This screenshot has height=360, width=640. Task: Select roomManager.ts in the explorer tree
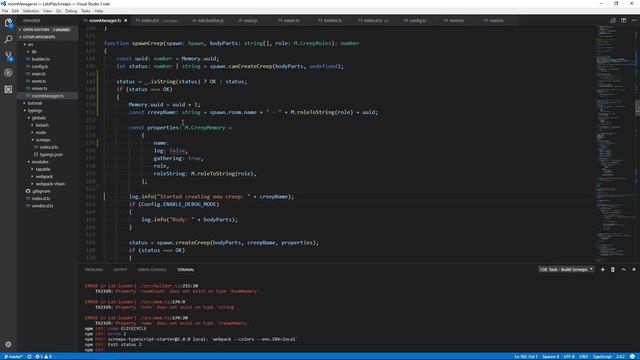(x=47, y=96)
